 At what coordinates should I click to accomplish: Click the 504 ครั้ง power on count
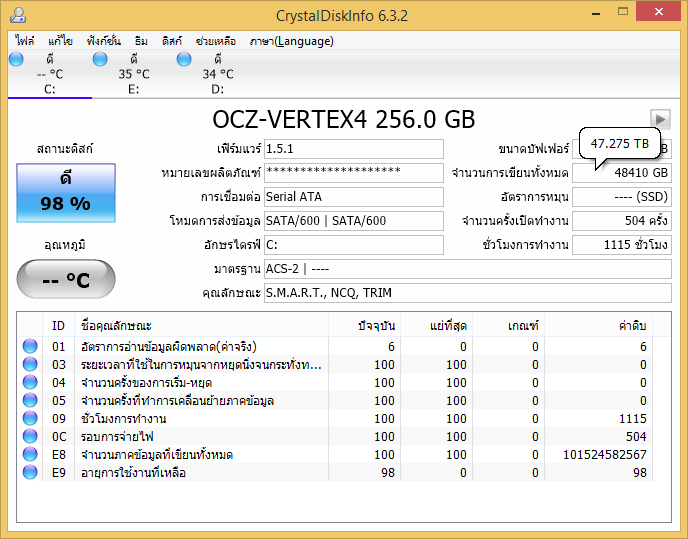pos(622,220)
